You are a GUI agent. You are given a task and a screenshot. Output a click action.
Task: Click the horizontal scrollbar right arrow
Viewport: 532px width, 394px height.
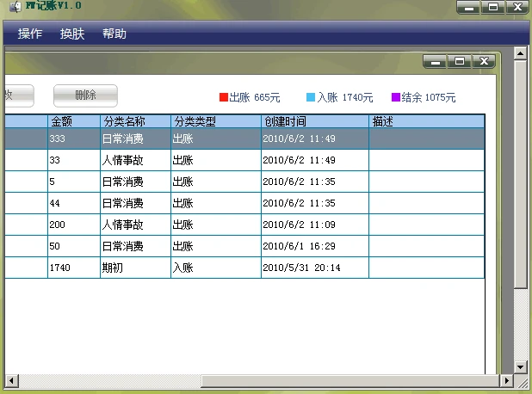[x=506, y=380]
